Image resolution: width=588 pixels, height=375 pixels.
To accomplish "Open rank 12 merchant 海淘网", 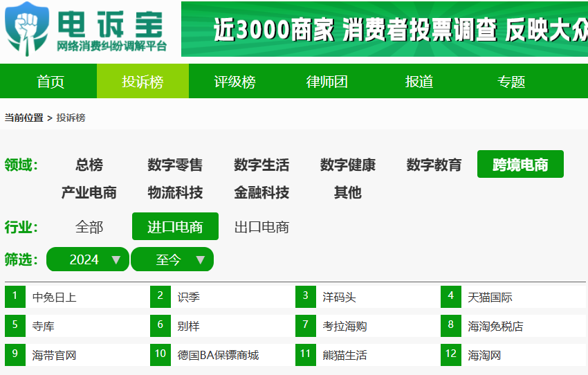I will coord(484,355).
